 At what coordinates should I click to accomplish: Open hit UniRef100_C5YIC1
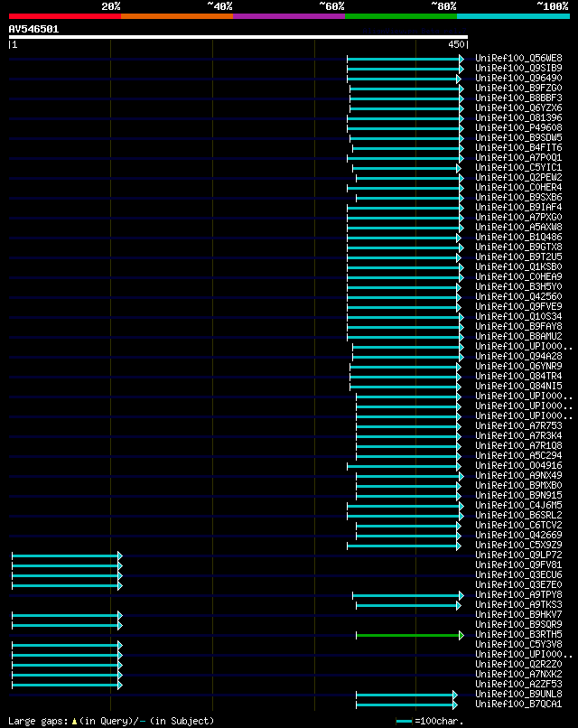pyautogui.click(x=518, y=167)
